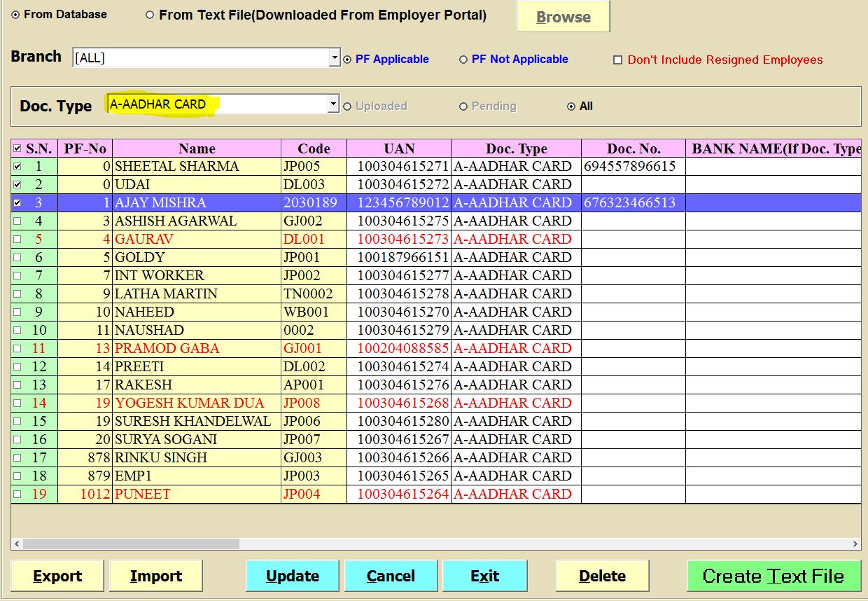Enable Don't Include Resigned Employees checkbox

coord(617,60)
